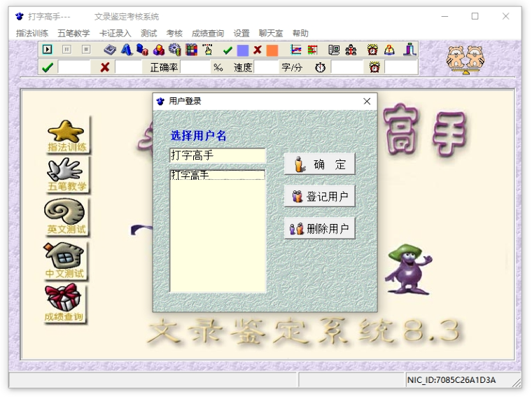Click the 指法训练 star sidebar button
Screen dimensions: 532x399
(66, 136)
